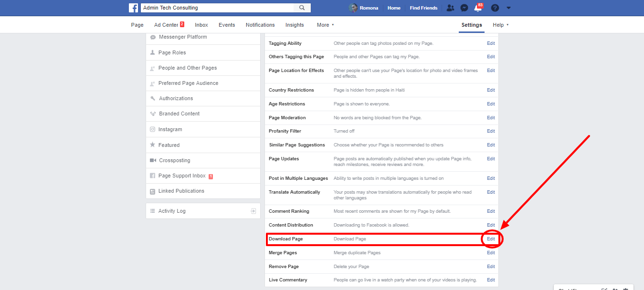
Task: Open Find Friends link
Action: point(423,8)
